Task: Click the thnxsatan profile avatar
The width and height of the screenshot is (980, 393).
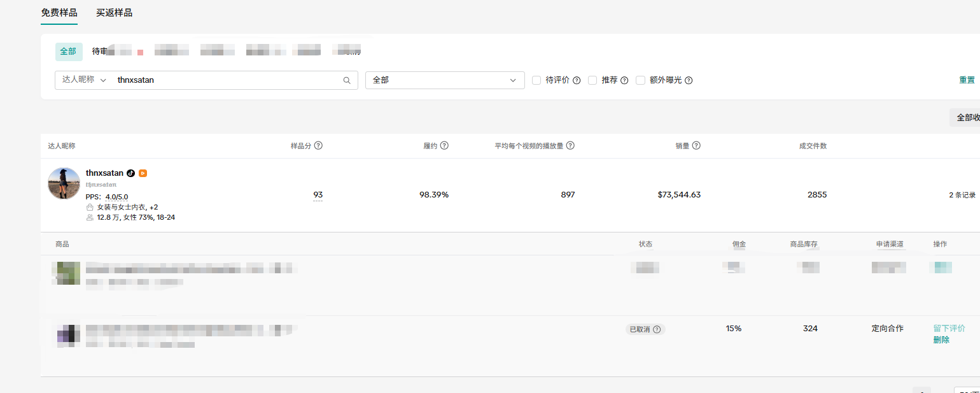Action: pyautogui.click(x=64, y=183)
